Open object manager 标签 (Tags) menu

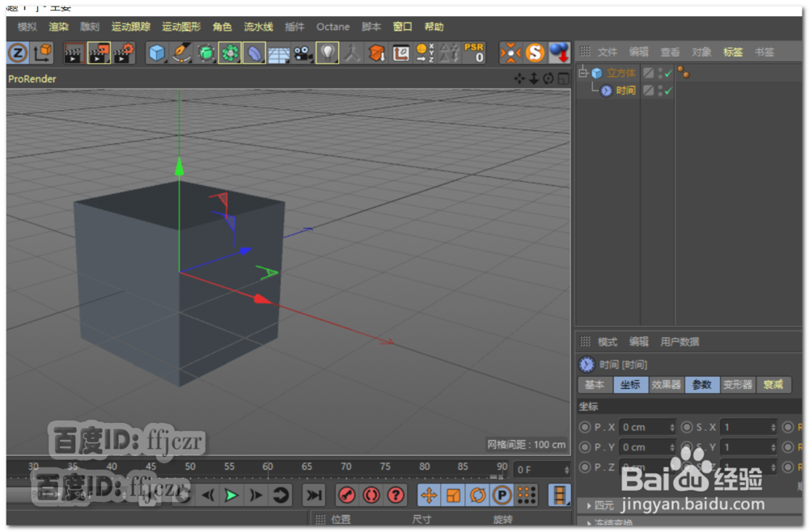pyautogui.click(x=733, y=52)
